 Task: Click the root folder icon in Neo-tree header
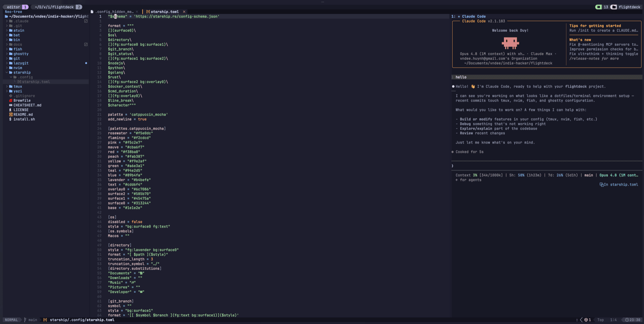click(x=6, y=17)
